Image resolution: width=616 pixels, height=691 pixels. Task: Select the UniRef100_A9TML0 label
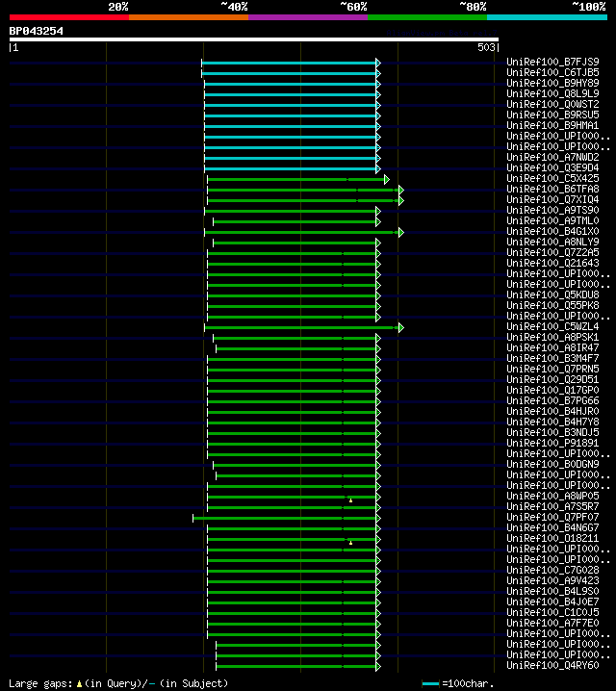point(552,220)
